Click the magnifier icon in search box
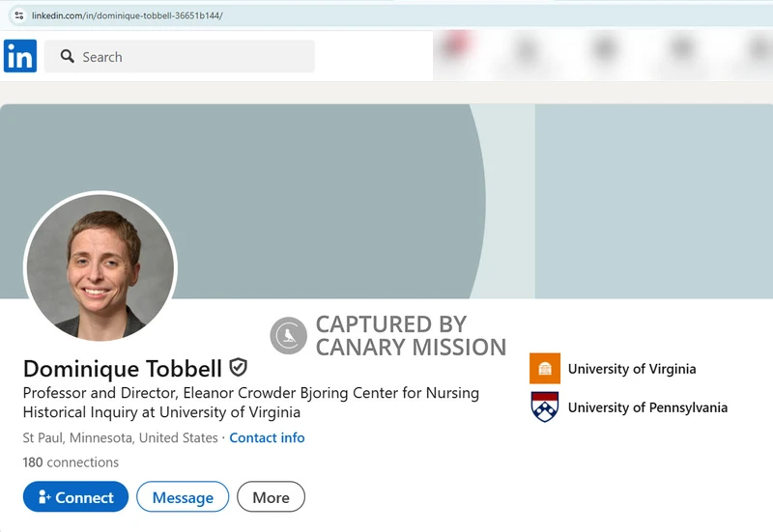The height and width of the screenshot is (532, 773). (x=67, y=57)
